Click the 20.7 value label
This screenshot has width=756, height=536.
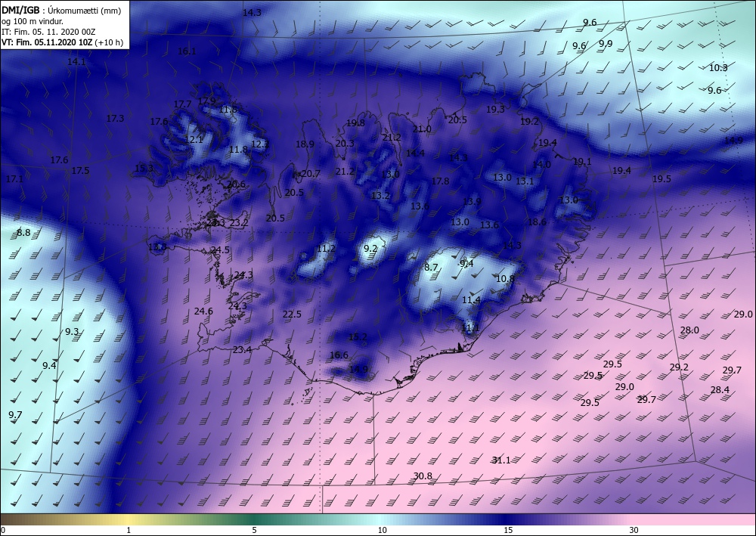[311, 174]
